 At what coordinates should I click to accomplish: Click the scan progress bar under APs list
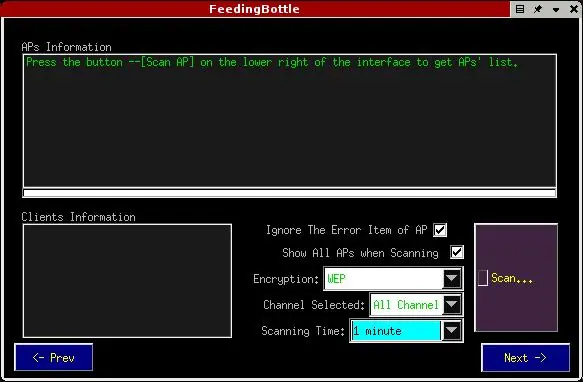[290, 193]
